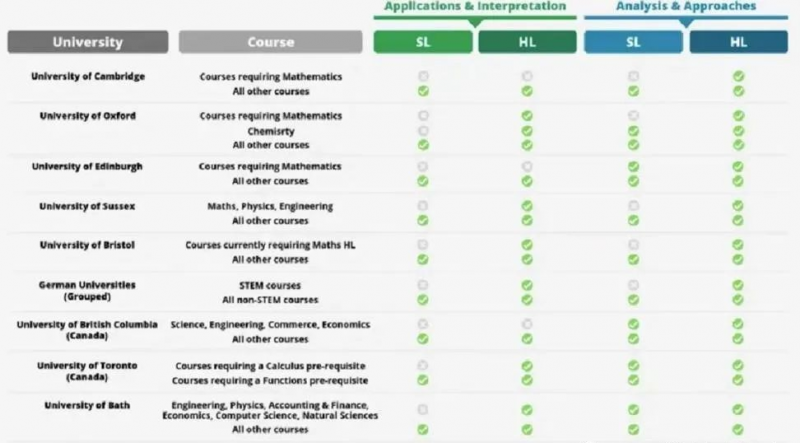Click the dark green Applications & Interpretation HL header
Viewport: 800px width, 443px height.
click(528, 42)
